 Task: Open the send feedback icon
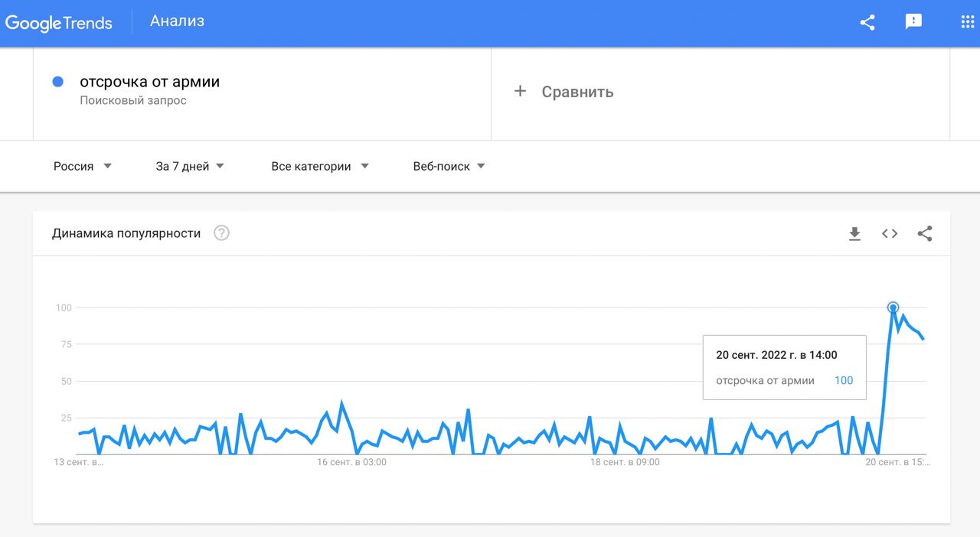click(x=913, y=22)
